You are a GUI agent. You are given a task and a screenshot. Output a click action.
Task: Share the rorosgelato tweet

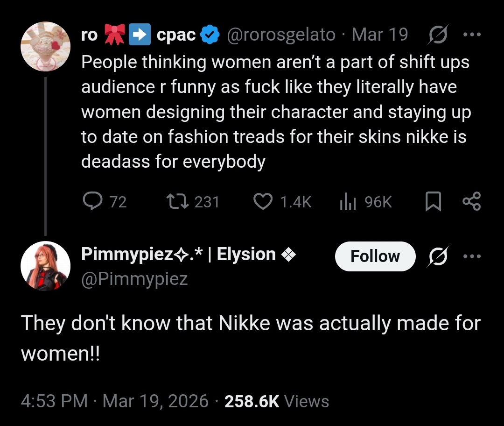click(471, 201)
